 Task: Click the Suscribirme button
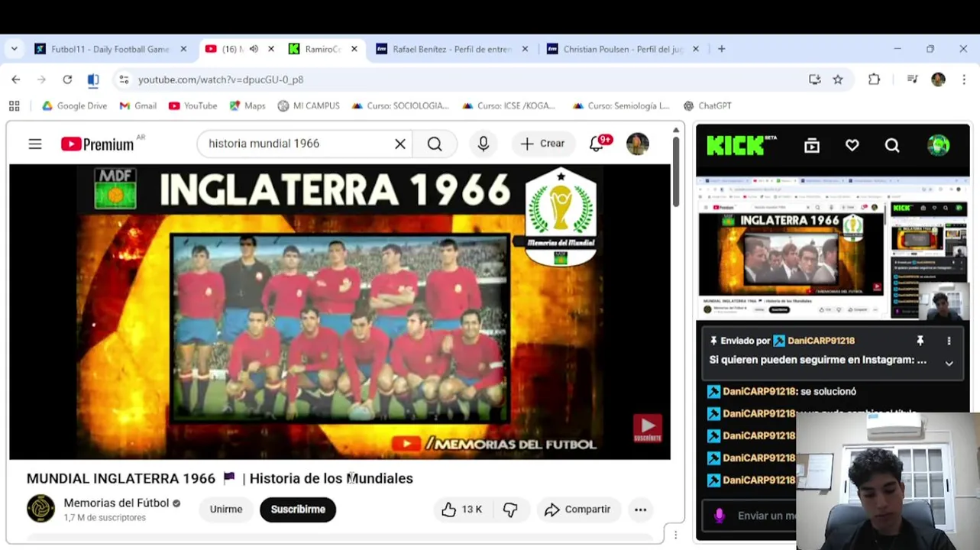(x=298, y=510)
